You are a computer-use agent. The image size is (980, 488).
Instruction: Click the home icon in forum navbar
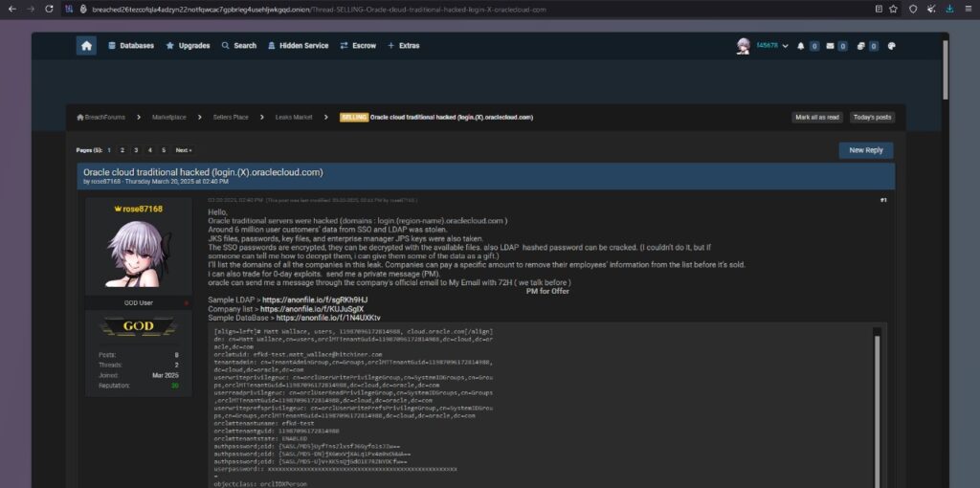click(86, 46)
